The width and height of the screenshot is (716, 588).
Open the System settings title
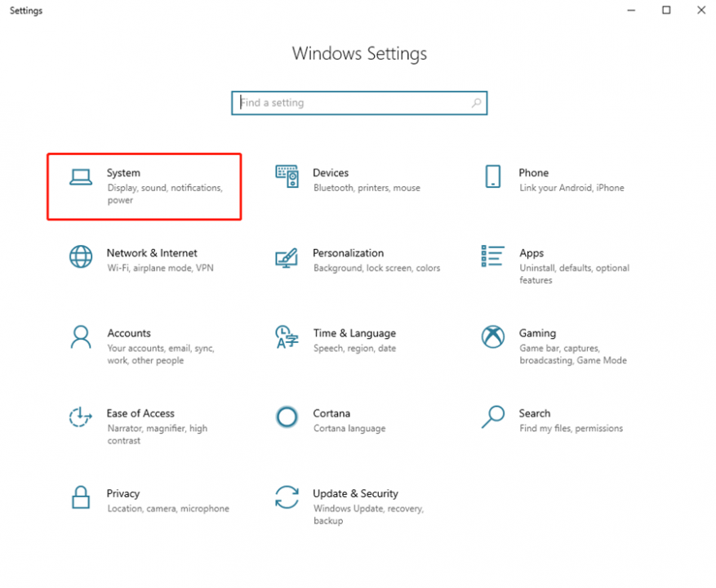pos(123,173)
